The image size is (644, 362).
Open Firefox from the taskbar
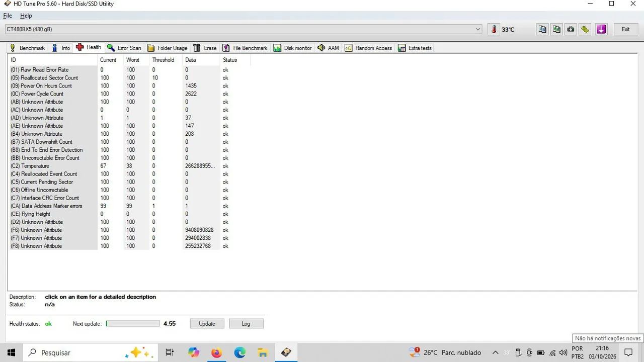pyautogui.click(x=216, y=352)
